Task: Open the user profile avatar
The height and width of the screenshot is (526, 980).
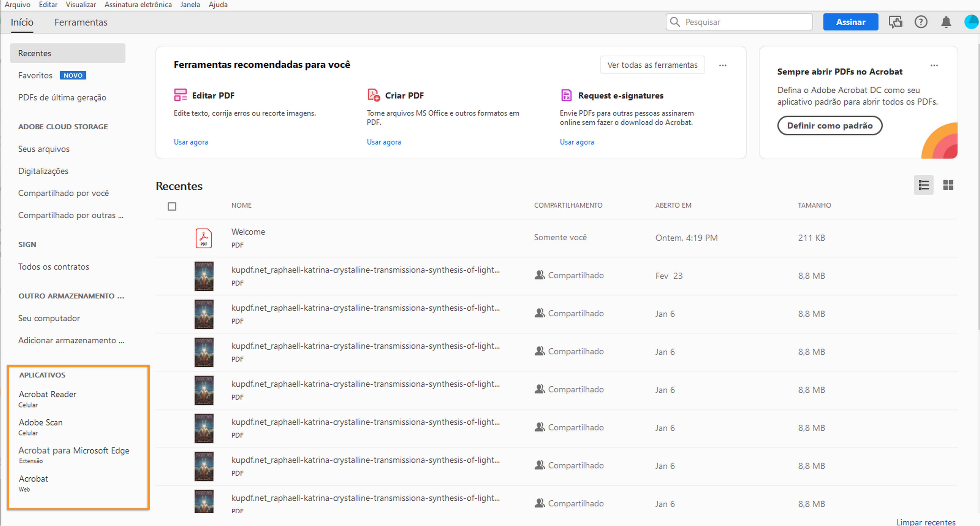Action: (971, 22)
